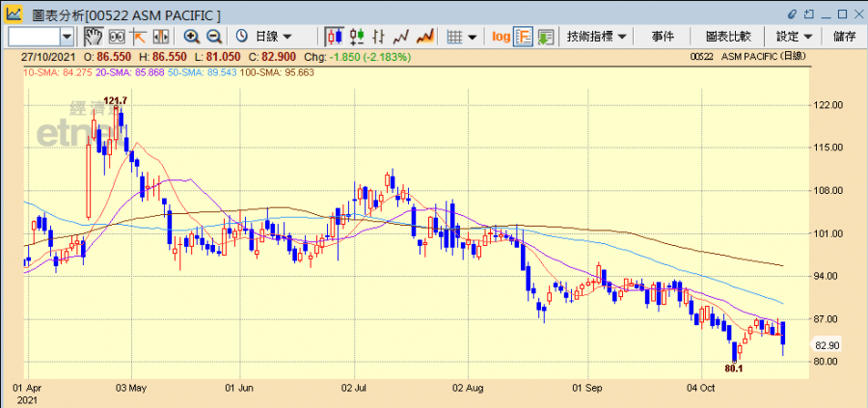Switch to OHLC bar chart type
868x408 pixels.
pyautogui.click(x=358, y=37)
